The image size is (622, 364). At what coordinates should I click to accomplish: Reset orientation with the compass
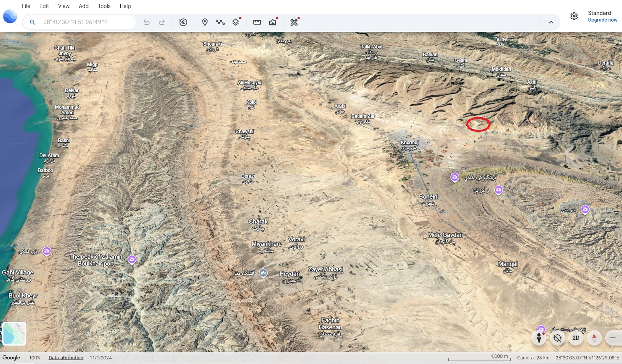click(594, 338)
